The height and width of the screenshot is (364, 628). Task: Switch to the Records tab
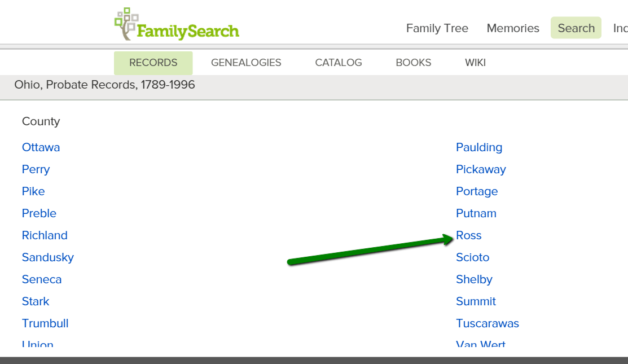tap(153, 63)
